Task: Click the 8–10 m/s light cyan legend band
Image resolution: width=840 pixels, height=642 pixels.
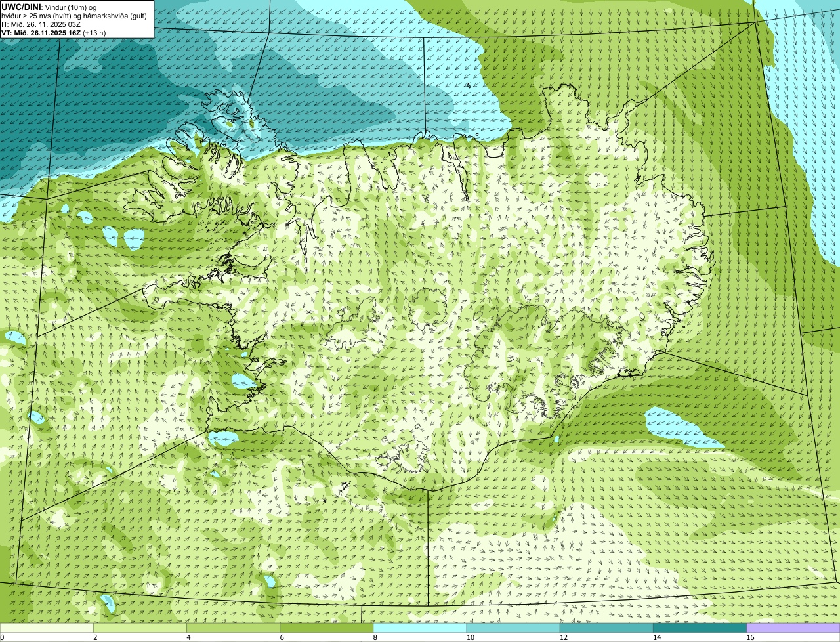Action: (420, 628)
